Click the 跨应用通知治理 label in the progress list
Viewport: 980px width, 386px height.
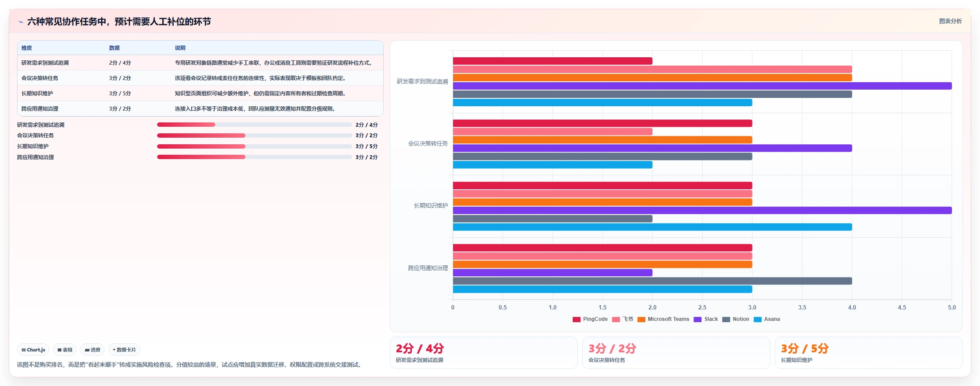point(35,157)
